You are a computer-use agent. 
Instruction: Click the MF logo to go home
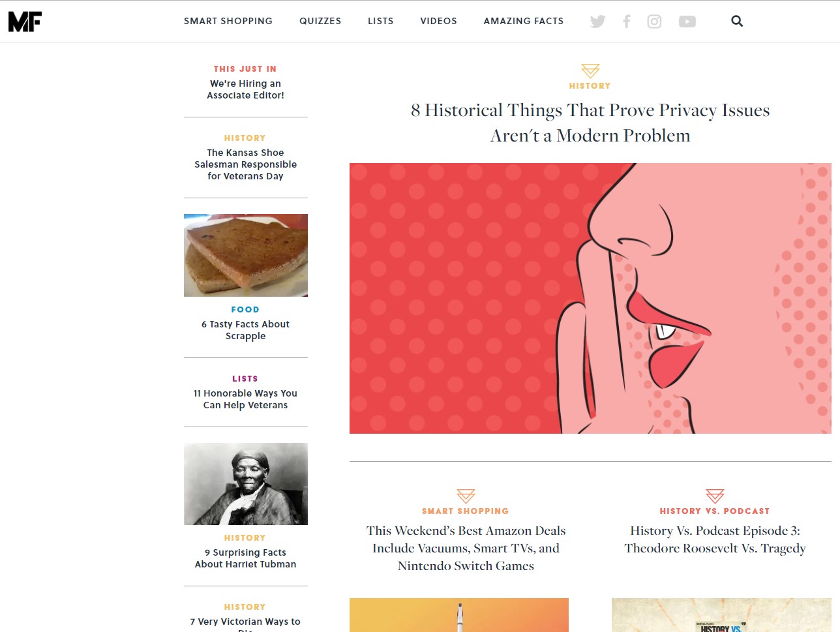point(25,20)
